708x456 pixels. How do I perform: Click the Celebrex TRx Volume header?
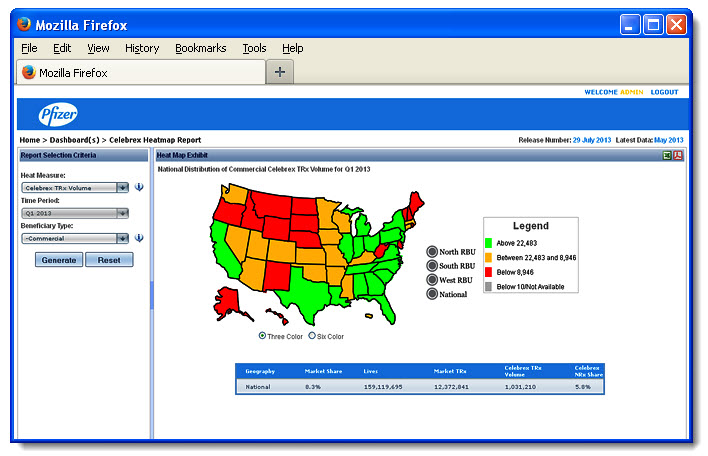pyautogui.click(x=522, y=371)
